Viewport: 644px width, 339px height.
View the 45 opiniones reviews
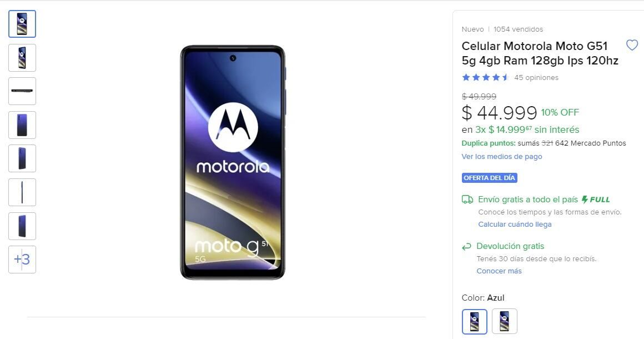pyautogui.click(x=536, y=77)
